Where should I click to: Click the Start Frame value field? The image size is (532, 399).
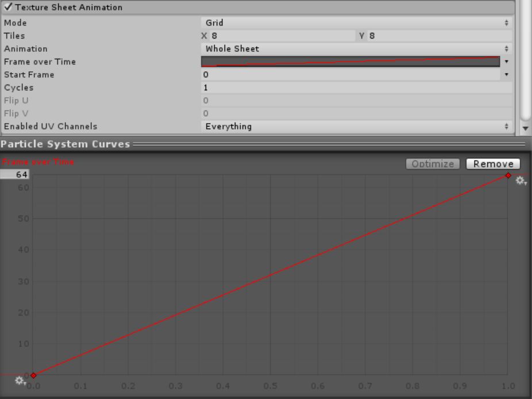[x=350, y=75]
